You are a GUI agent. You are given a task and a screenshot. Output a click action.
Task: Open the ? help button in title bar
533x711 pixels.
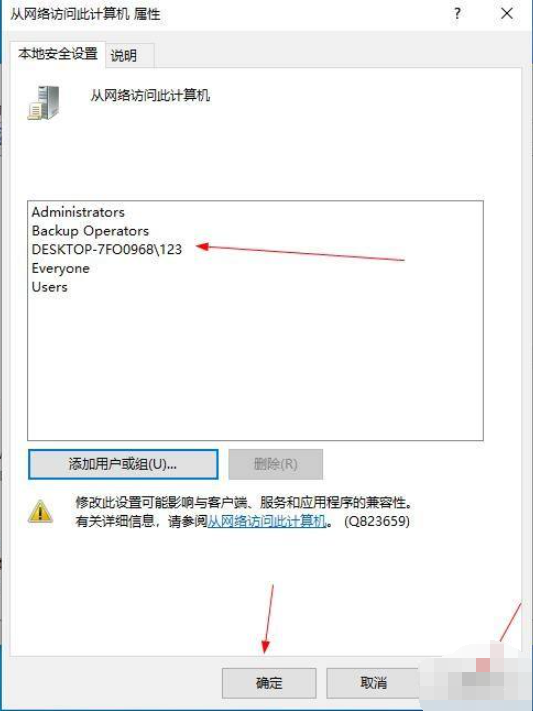point(457,14)
